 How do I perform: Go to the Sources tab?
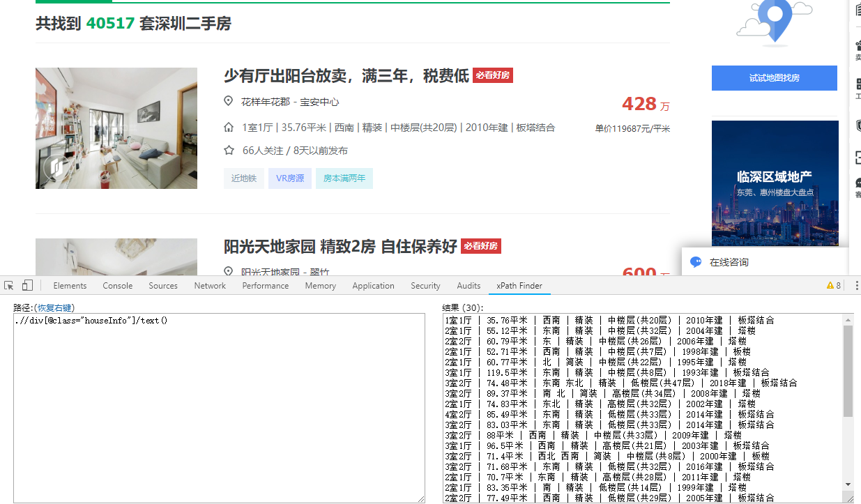(163, 286)
